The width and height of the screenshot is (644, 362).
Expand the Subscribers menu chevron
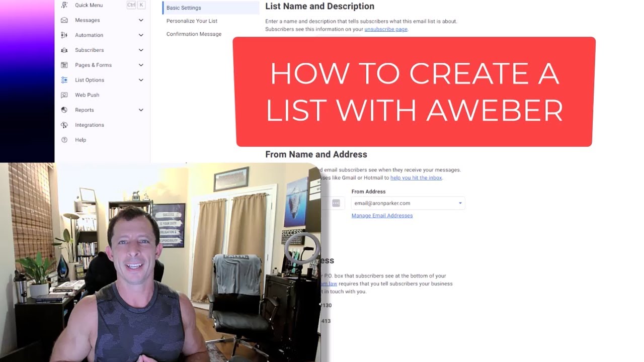tap(141, 50)
